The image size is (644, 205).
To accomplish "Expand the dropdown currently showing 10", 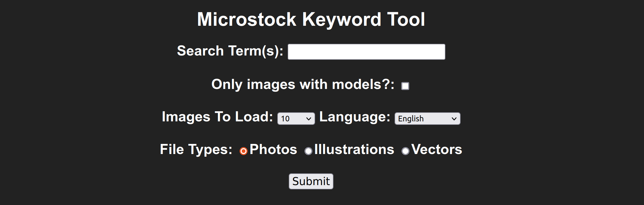I will click(x=296, y=118).
